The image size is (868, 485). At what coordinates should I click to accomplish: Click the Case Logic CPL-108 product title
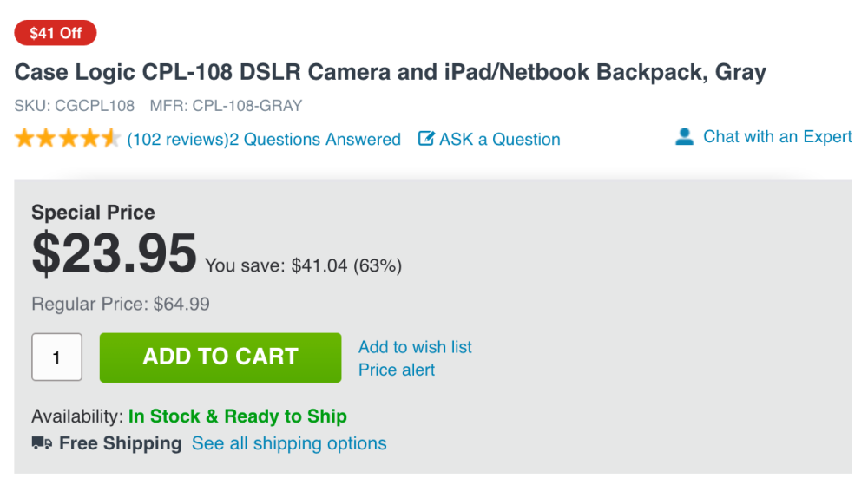click(x=390, y=72)
